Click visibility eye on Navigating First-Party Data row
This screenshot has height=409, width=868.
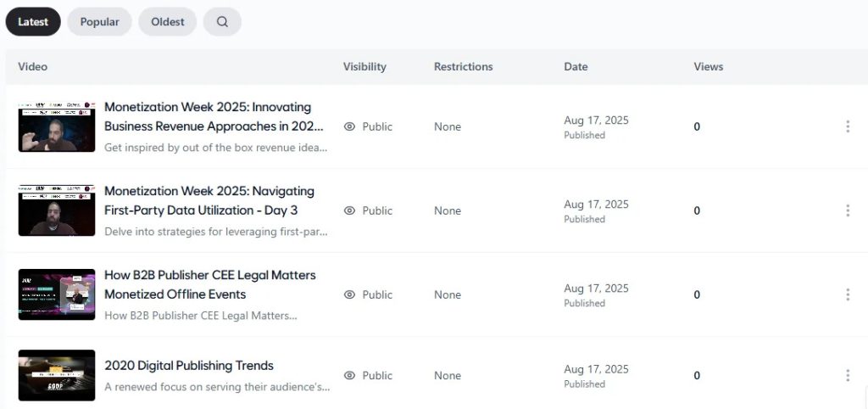click(x=349, y=210)
